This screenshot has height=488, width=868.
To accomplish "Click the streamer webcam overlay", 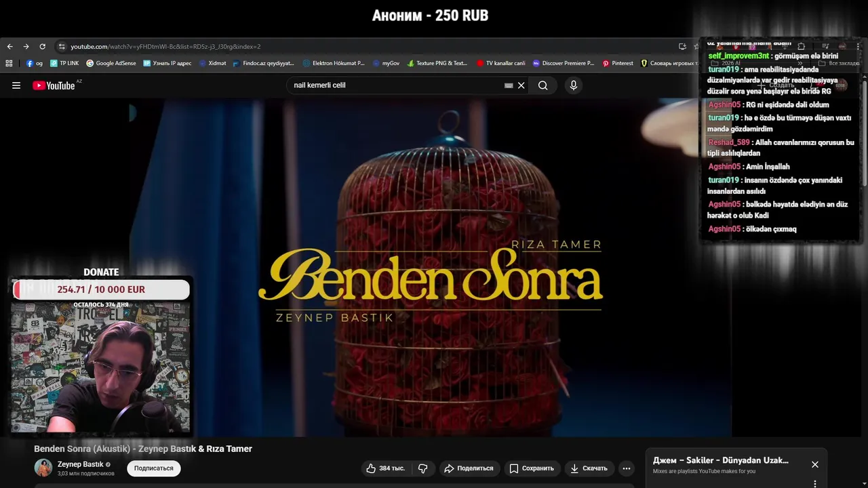I will (x=101, y=367).
